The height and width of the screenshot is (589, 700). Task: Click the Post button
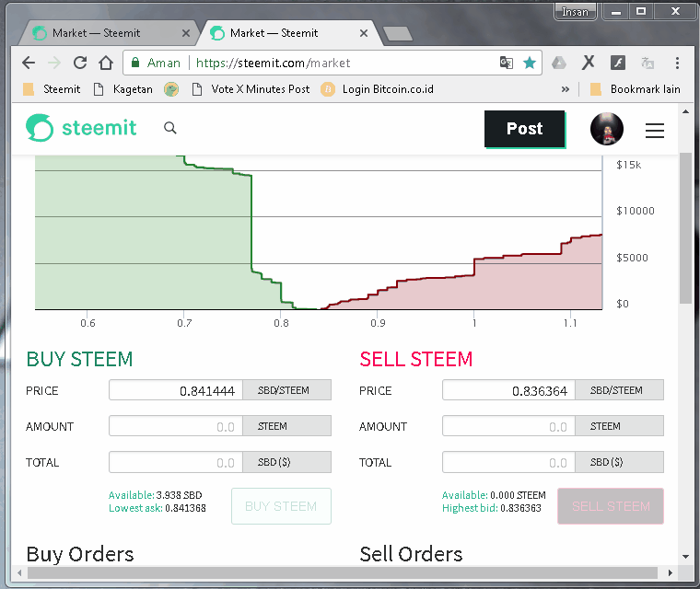click(x=525, y=129)
